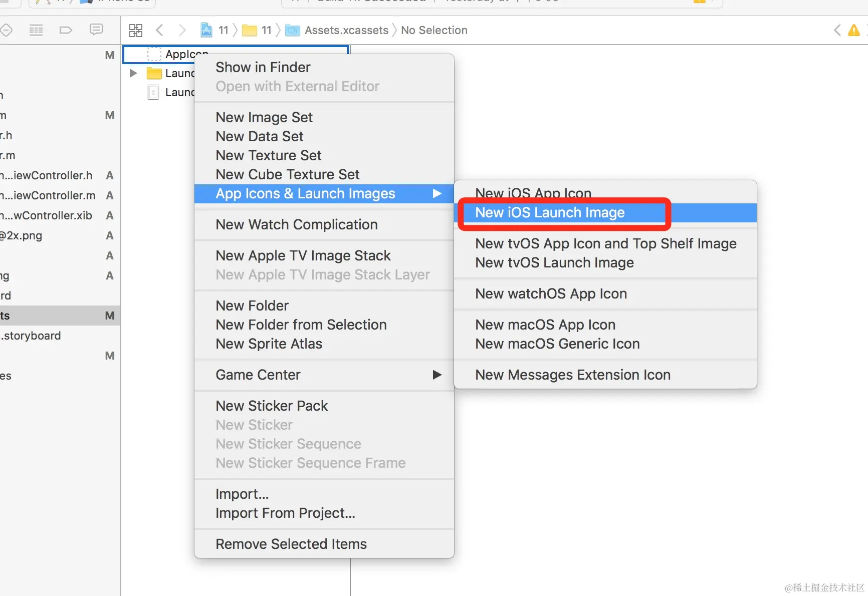Choose New Folder from Selection
Image resolution: width=868 pixels, height=596 pixels.
tap(324, 325)
